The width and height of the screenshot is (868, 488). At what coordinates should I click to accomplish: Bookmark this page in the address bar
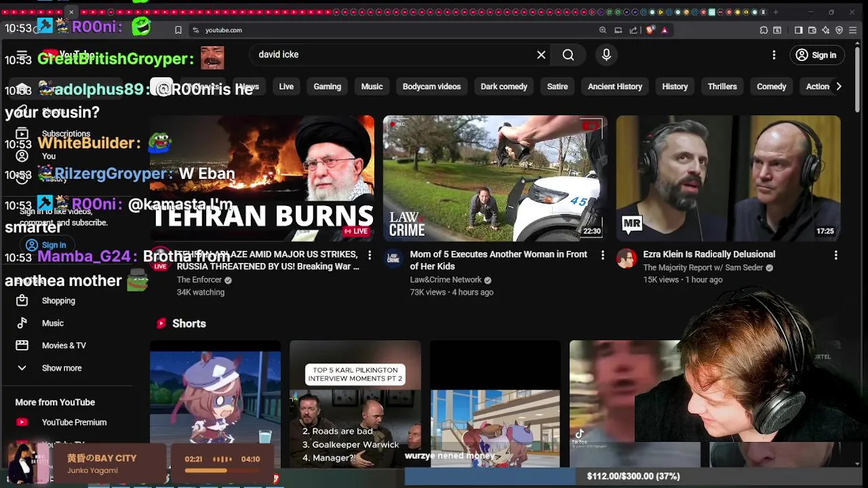[178, 30]
